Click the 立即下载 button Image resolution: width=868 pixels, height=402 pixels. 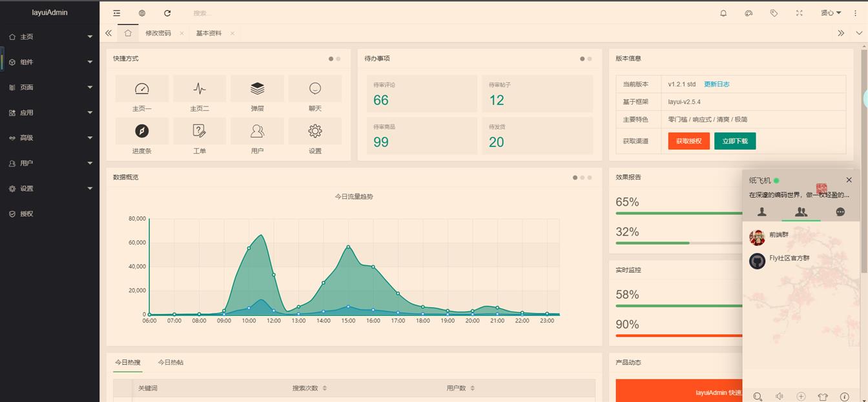coord(735,141)
